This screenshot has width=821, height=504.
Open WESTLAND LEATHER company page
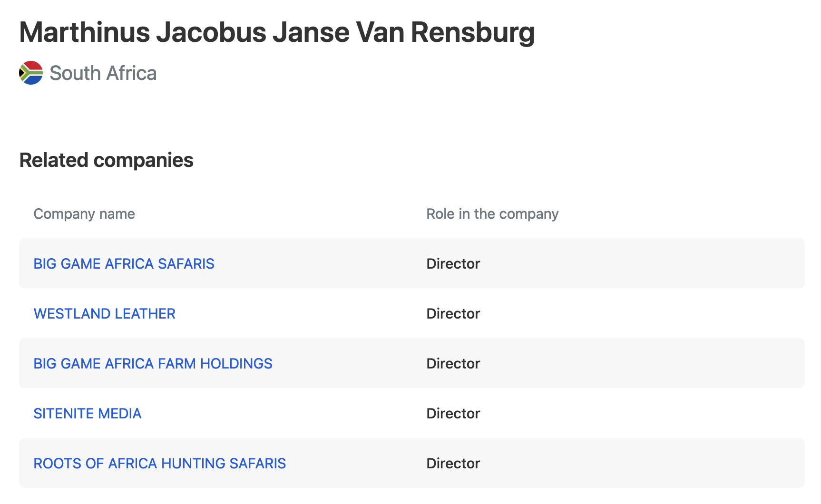pyautogui.click(x=104, y=313)
